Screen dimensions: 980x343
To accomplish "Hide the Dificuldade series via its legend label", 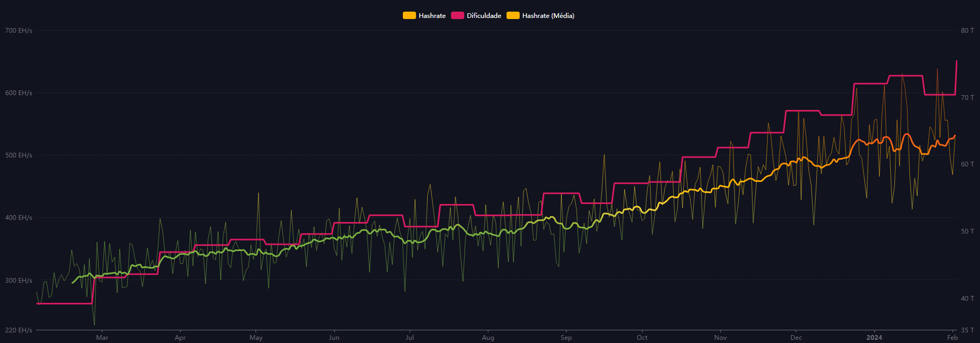I will [x=484, y=16].
